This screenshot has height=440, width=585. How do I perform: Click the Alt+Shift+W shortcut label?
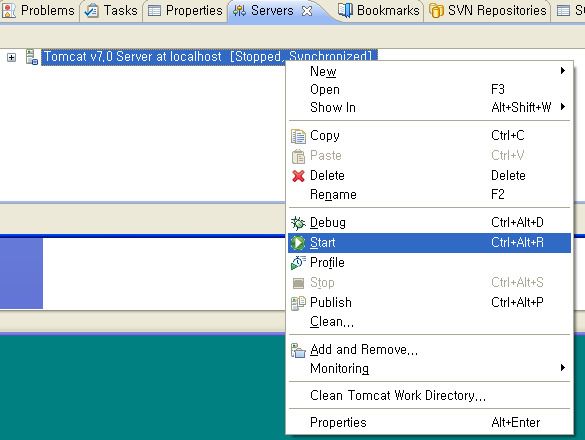click(x=521, y=107)
